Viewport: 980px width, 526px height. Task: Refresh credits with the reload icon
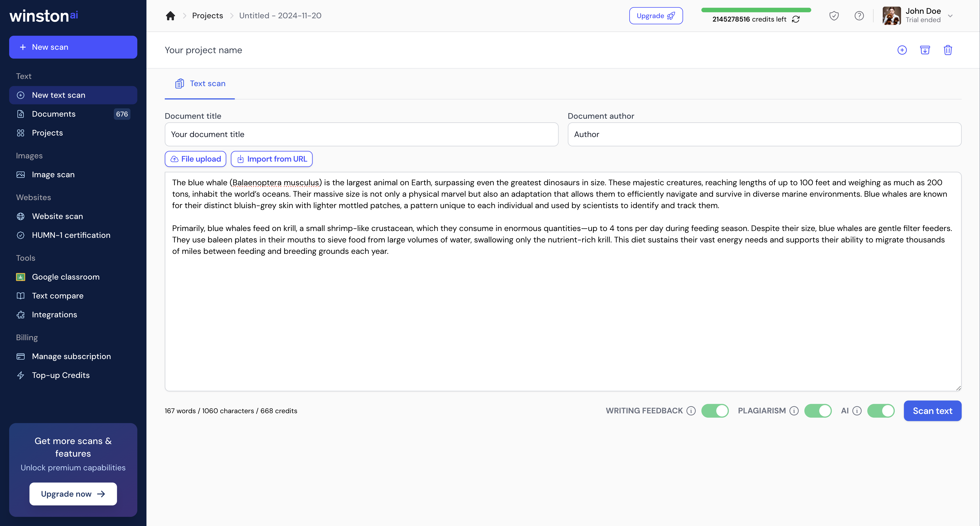pyautogui.click(x=795, y=19)
